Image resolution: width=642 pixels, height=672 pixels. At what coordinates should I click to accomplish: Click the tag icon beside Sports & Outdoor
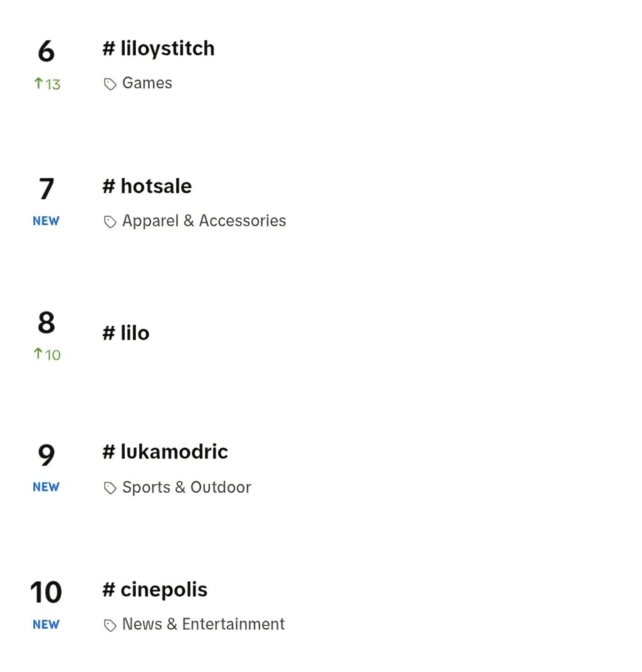tap(110, 488)
